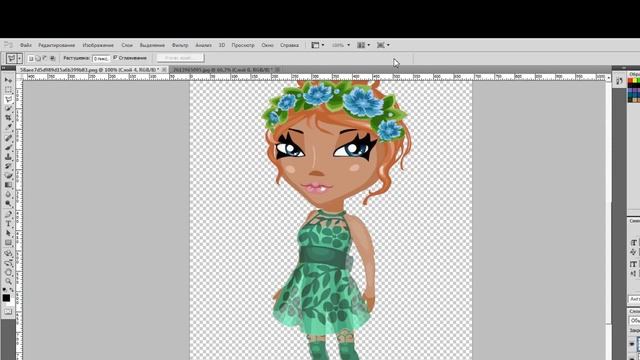Open the Редактирование menu
This screenshot has width=640, height=360.
coord(57,45)
